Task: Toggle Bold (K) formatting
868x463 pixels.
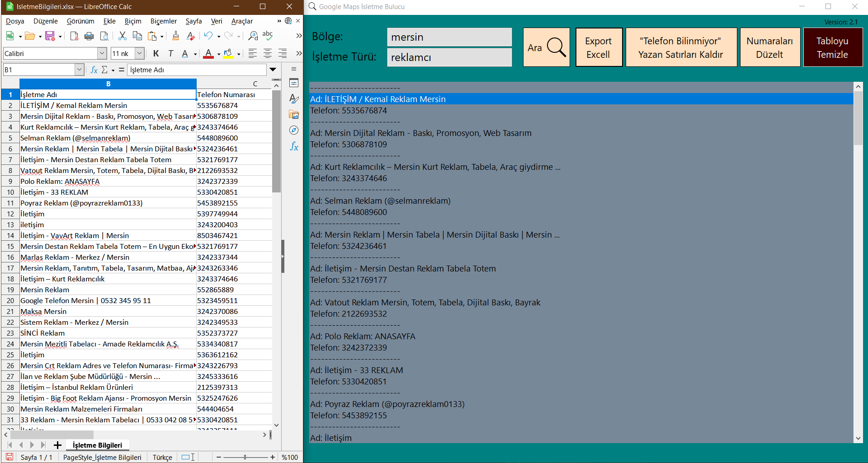Action: coord(156,53)
